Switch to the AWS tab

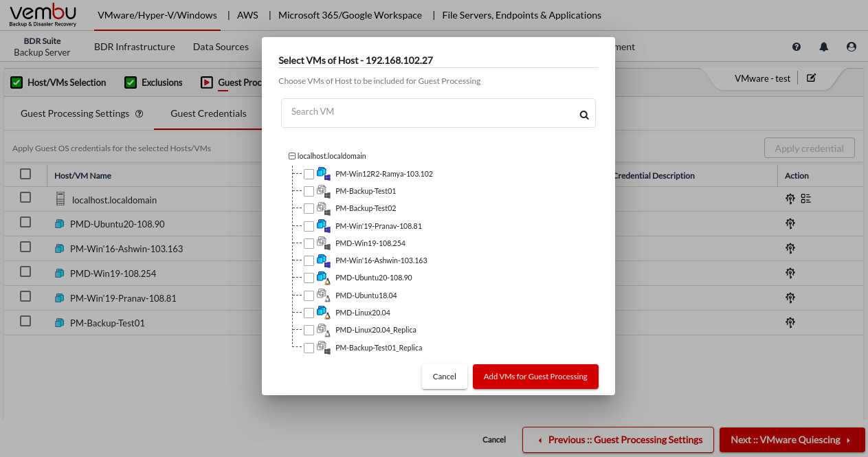click(247, 15)
